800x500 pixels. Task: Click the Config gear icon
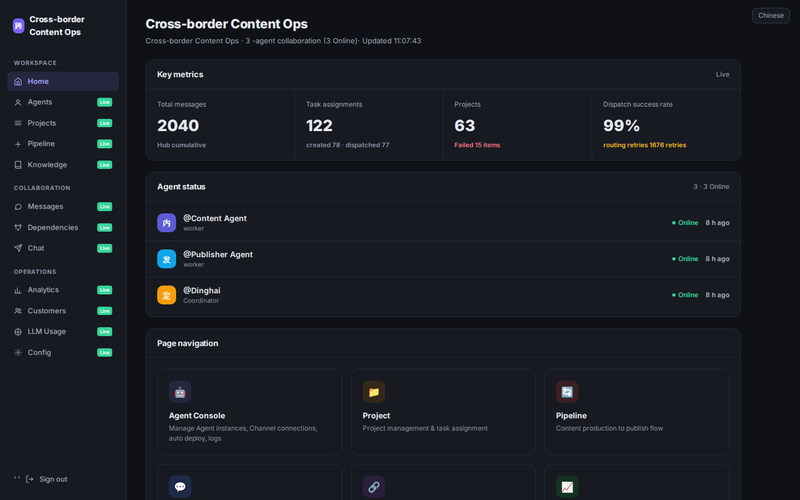point(18,353)
